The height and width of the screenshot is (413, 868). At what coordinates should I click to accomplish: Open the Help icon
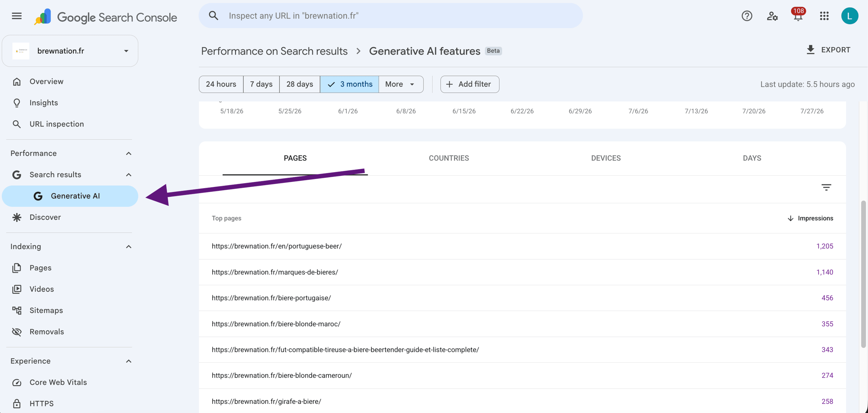point(747,16)
